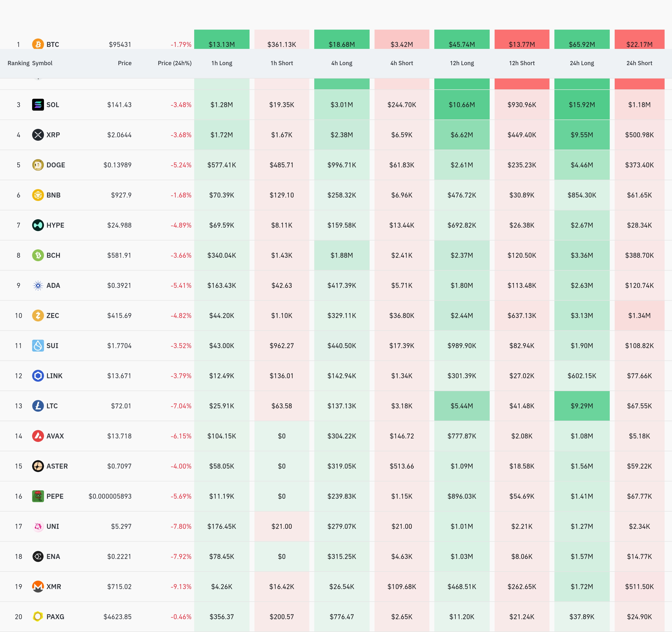Click the HYPE coin icon
Viewport: 672px width, 632px height.
tap(38, 225)
